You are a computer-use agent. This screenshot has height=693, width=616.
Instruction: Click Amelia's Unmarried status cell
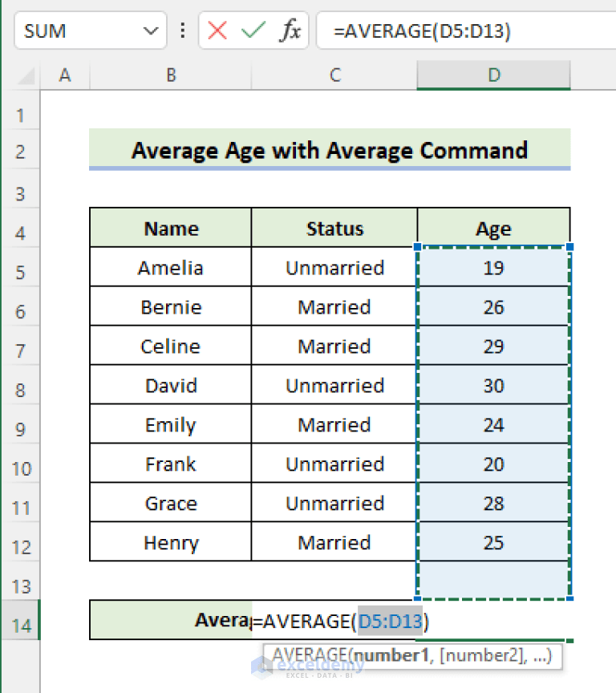point(334,267)
